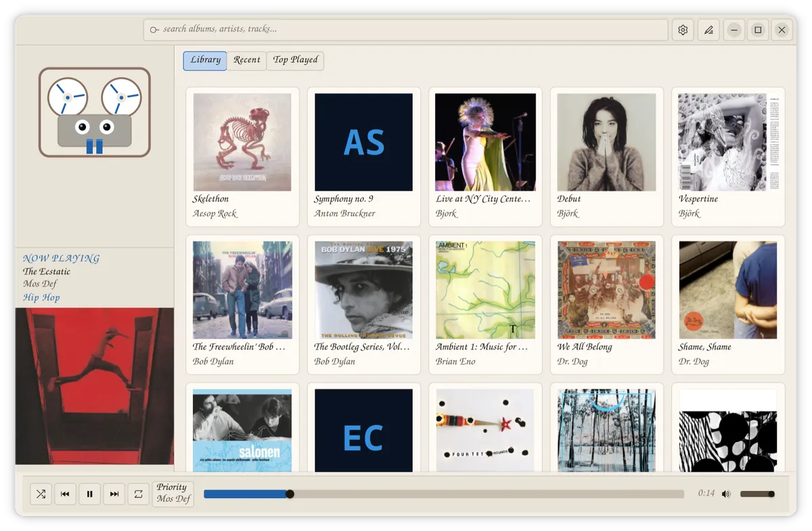Adjust the volume slider
The width and height of the screenshot is (812, 531).
(757, 494)
